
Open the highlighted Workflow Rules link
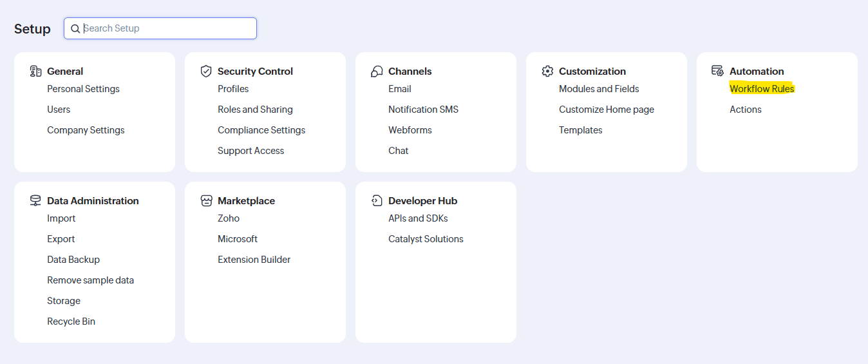(762, 89)
